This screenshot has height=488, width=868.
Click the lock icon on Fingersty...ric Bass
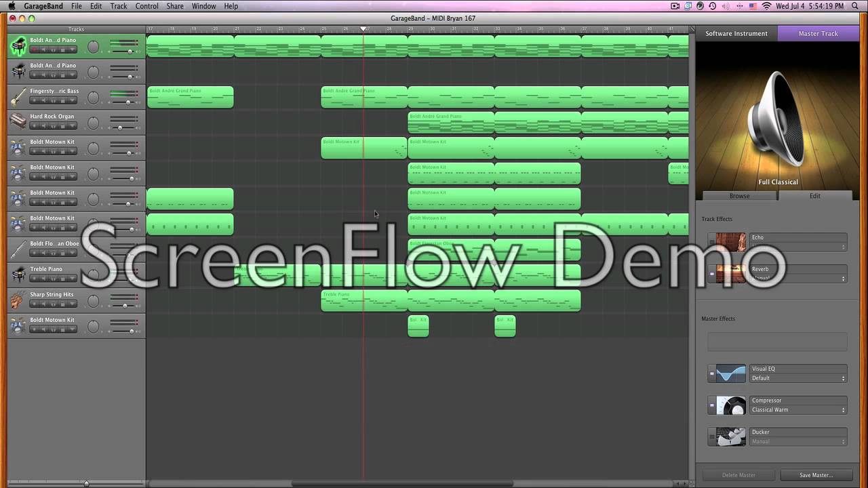(62, 100)
